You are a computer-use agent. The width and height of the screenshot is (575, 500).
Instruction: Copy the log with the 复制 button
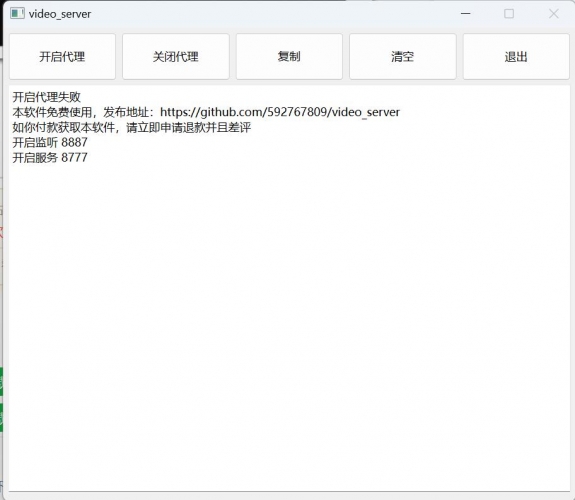289,56
